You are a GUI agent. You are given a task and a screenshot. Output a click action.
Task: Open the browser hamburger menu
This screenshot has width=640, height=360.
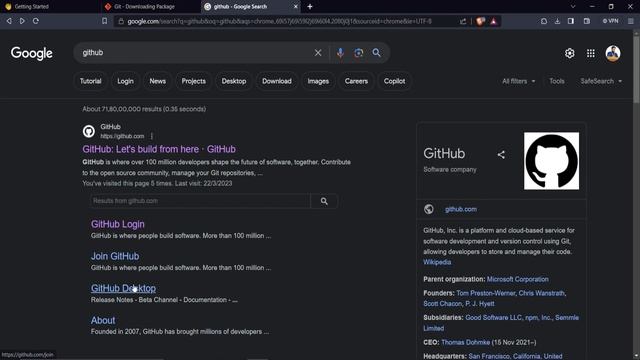[631, 21]
